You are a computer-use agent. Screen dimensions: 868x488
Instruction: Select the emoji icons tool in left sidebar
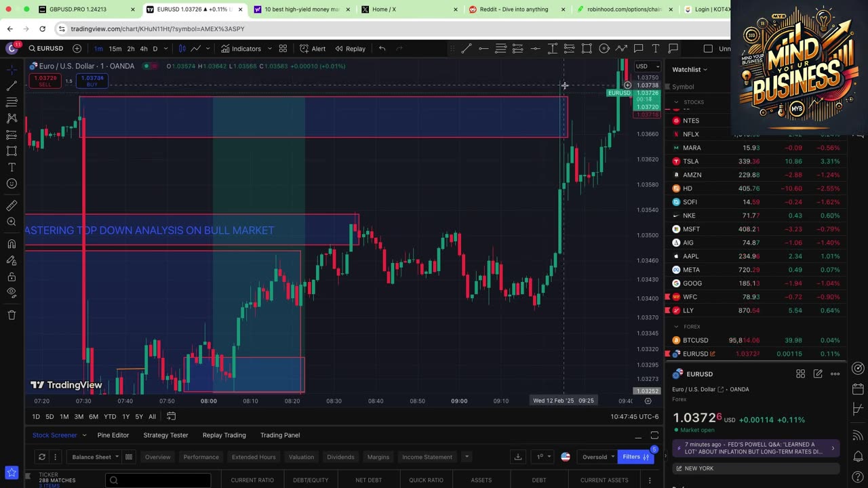pos(12,184)
